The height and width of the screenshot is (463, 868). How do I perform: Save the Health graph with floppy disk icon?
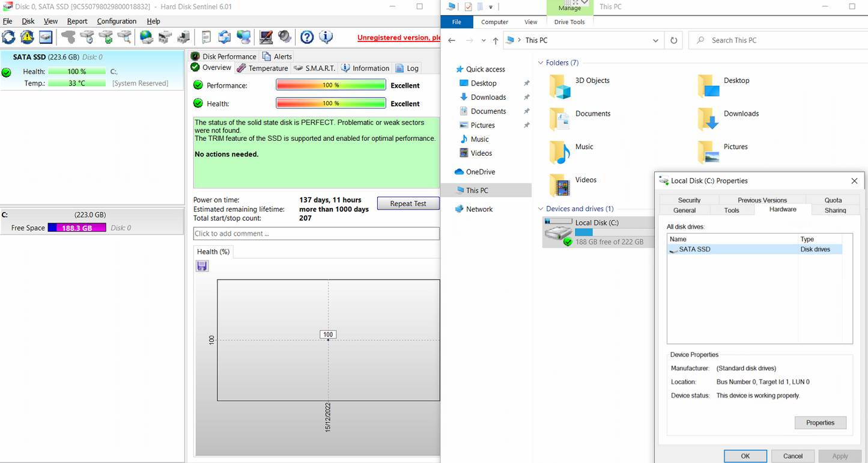202,266
